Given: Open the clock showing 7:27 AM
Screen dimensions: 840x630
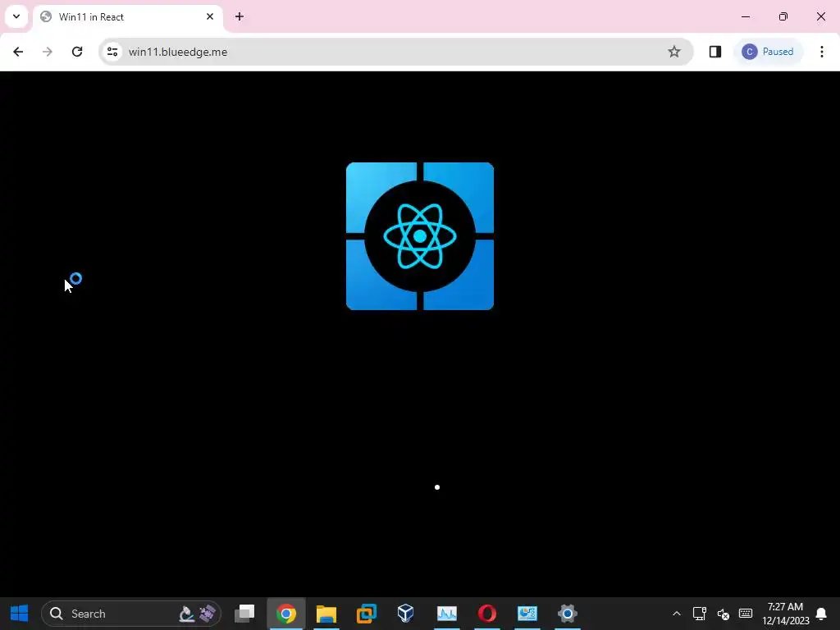Looking at the screenshot, I should pos(785,614).
